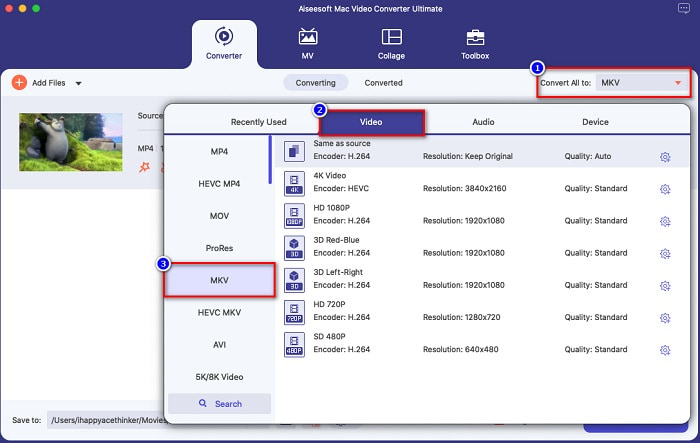This screenshot has width=700, height=443.
Task: Click the magnifier icon in Search button
Action: 203,403
